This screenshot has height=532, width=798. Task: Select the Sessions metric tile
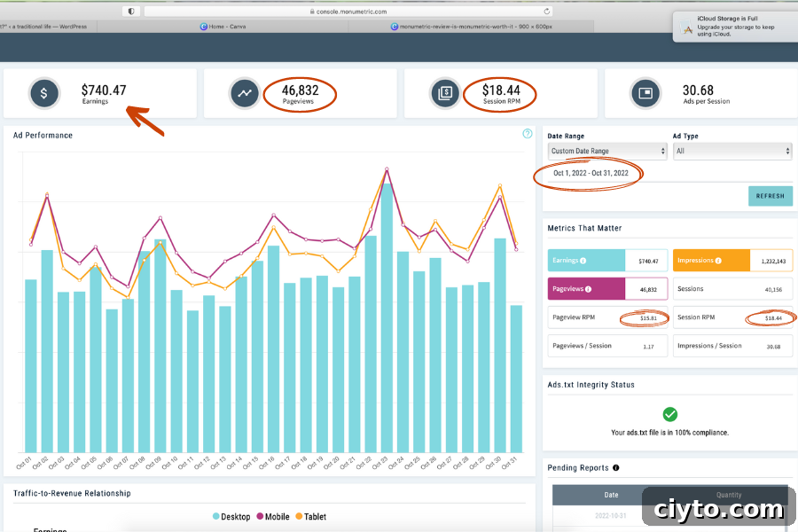pos(732,289)
